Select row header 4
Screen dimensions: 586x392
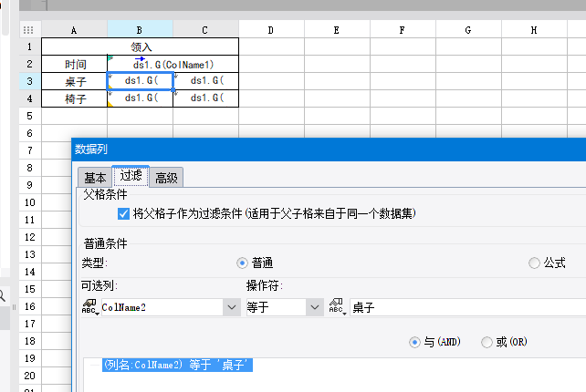[x=30, y=98]
